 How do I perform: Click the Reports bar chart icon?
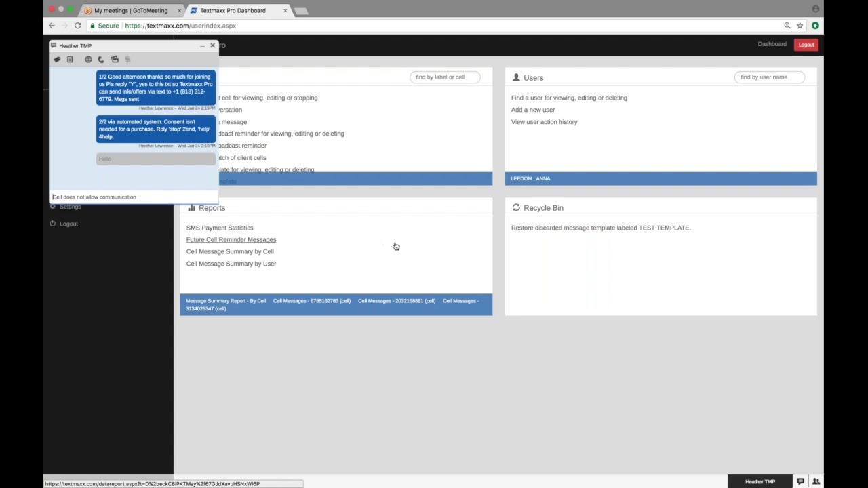click(x=191, y=208)
